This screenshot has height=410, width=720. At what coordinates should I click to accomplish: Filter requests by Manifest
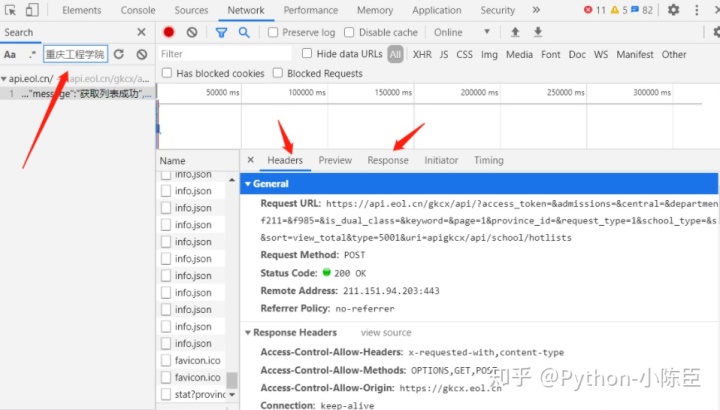point(635,55)
